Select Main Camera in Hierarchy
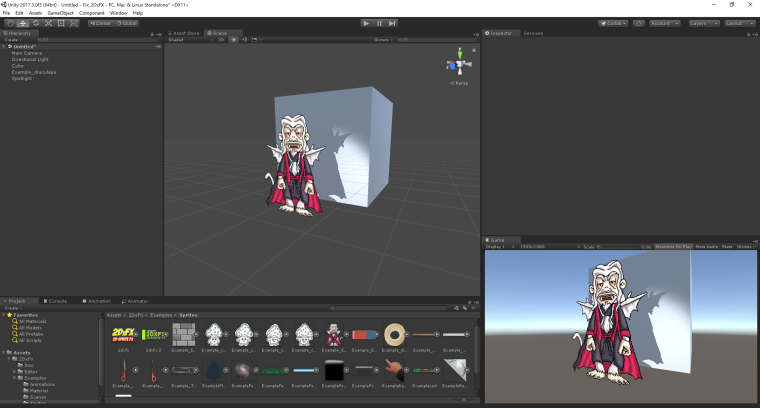The height and width of the screenshot is (408, 760). click(27, 53)
